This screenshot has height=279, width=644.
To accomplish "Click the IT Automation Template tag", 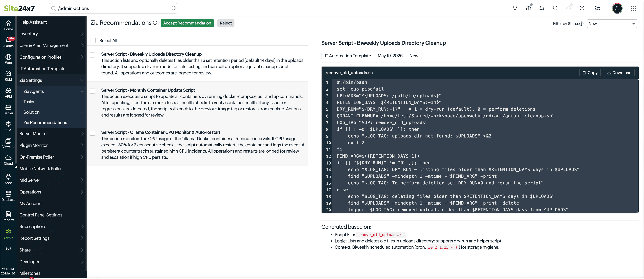I will 348,56.
